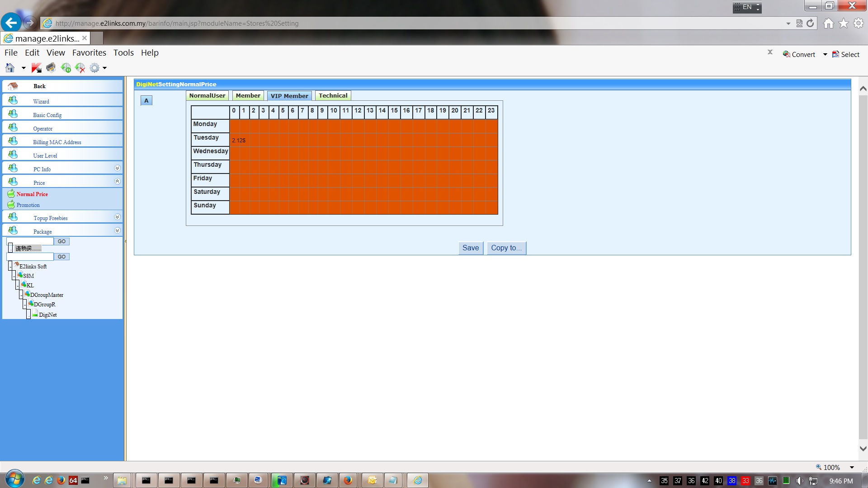Expand the PC Info section chevron
This screenshot has width=868, height=488.
coord(117,168)
